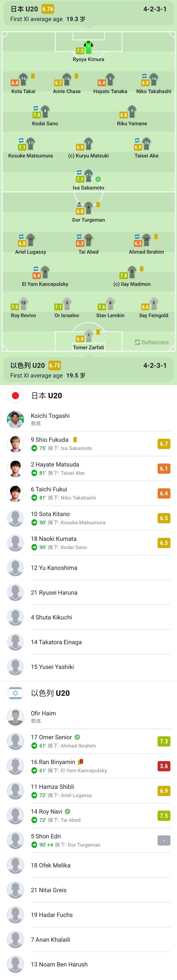177x980 pixels.
Task: Click the Sofascore logo on pitch
Action: [151, 342]
